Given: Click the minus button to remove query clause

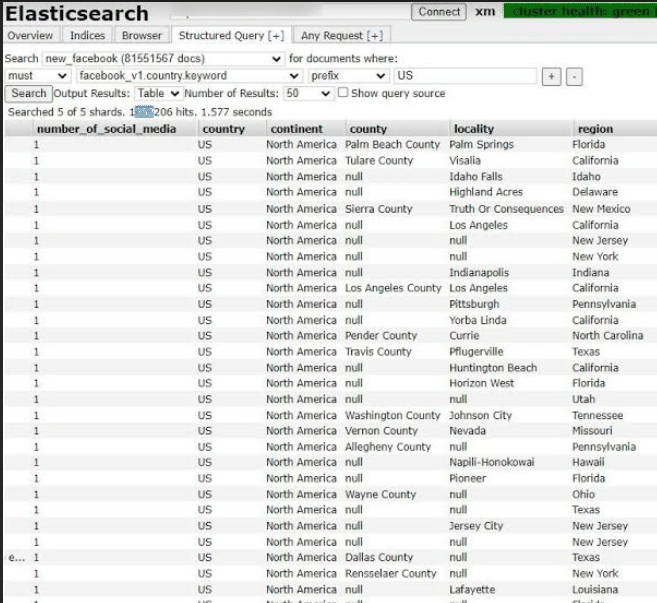Looking at the screenshot, I should click(x=574, y=77).
